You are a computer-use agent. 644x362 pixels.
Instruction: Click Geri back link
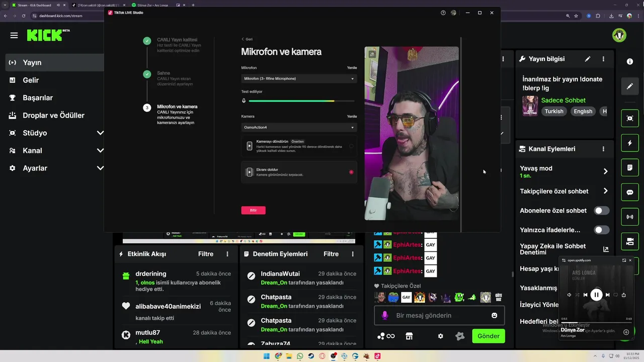pyautogui.click(x=247, y=39)
